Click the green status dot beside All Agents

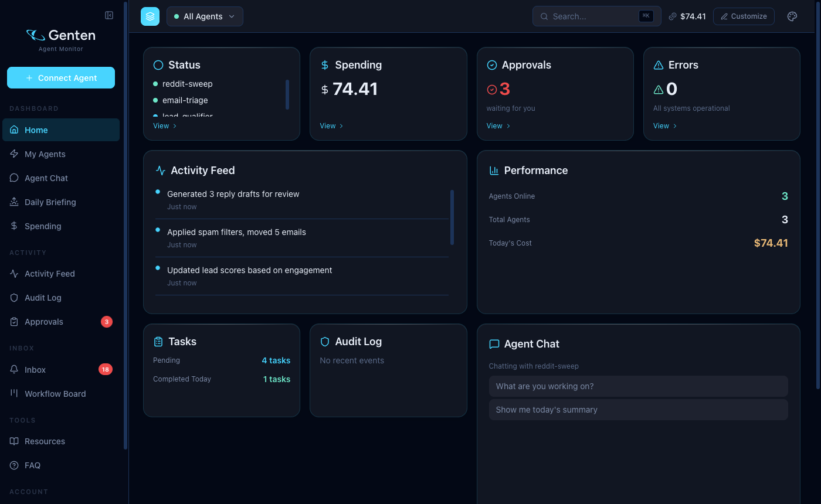click(176, 16)
